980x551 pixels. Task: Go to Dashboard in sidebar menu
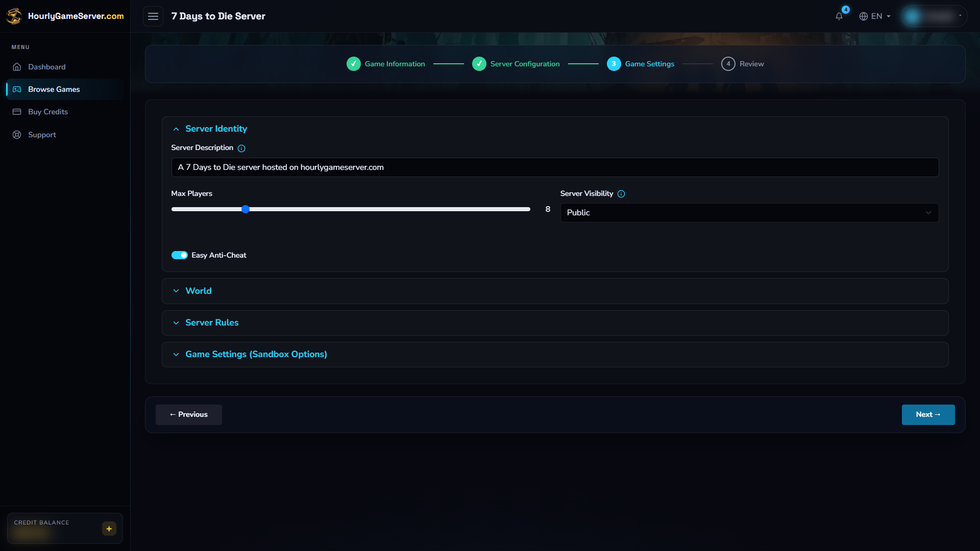pos(65,67)
